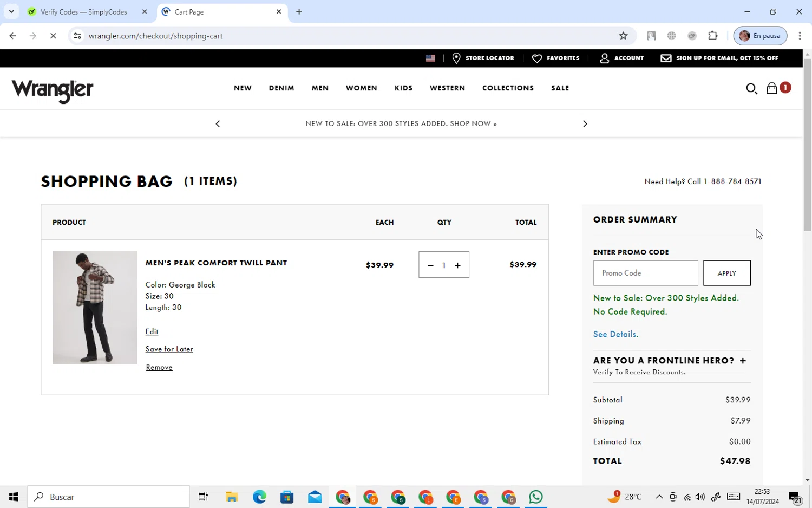This screenshot has height=508, width=812.
Task: Open the MEN menu
Action: (320, 88)
